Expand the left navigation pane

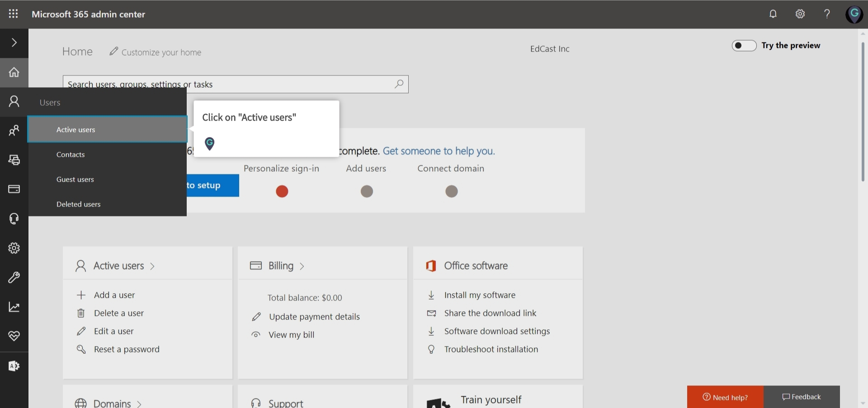pos(14,42)
